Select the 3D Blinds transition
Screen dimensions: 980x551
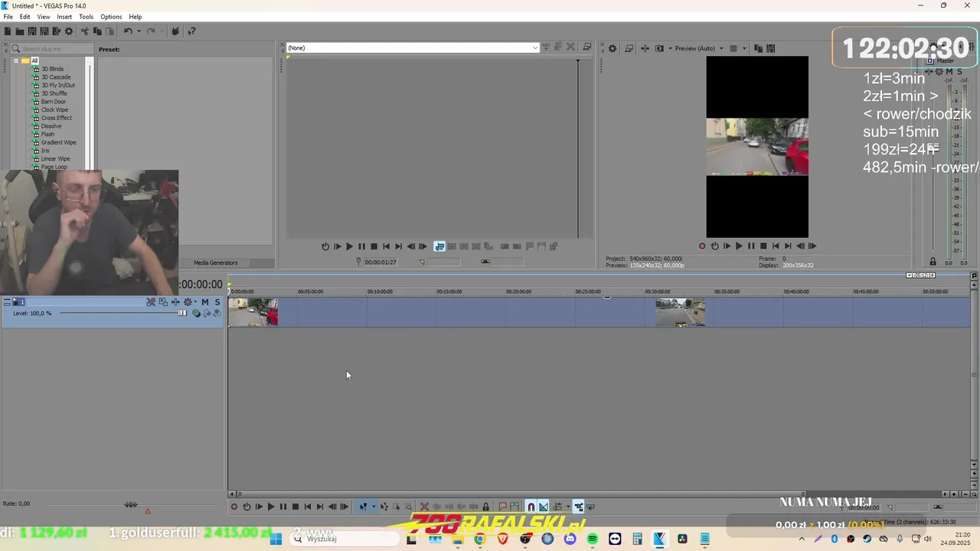click(x=52, y=69)
